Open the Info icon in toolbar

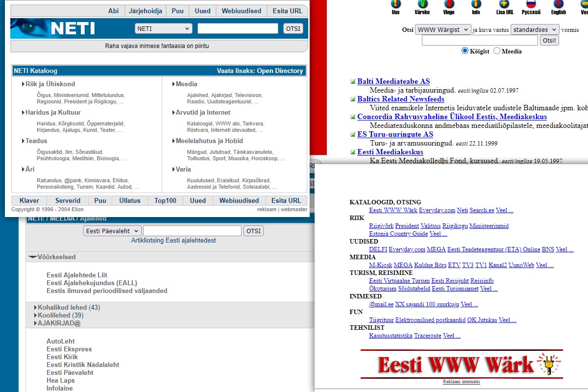click(476, 4)
